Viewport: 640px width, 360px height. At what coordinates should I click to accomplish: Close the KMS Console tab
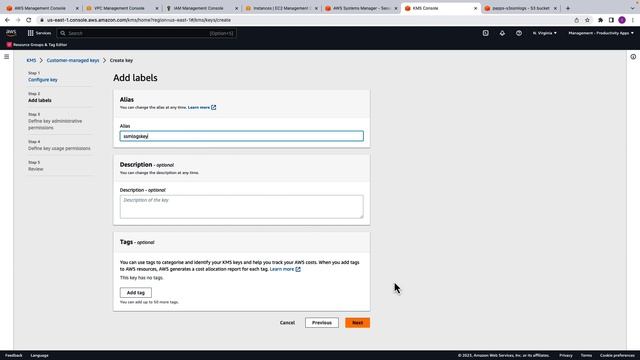(x=475, y=8)
